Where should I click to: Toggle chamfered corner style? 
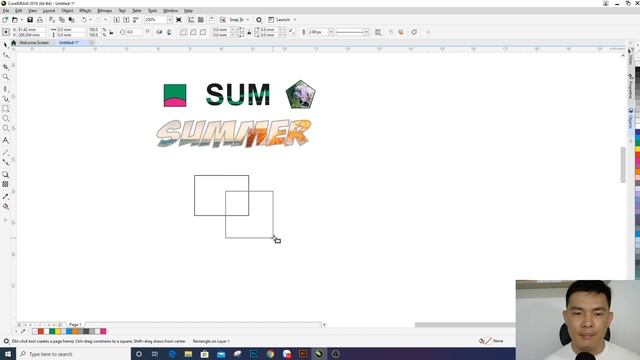pos(203,32)
